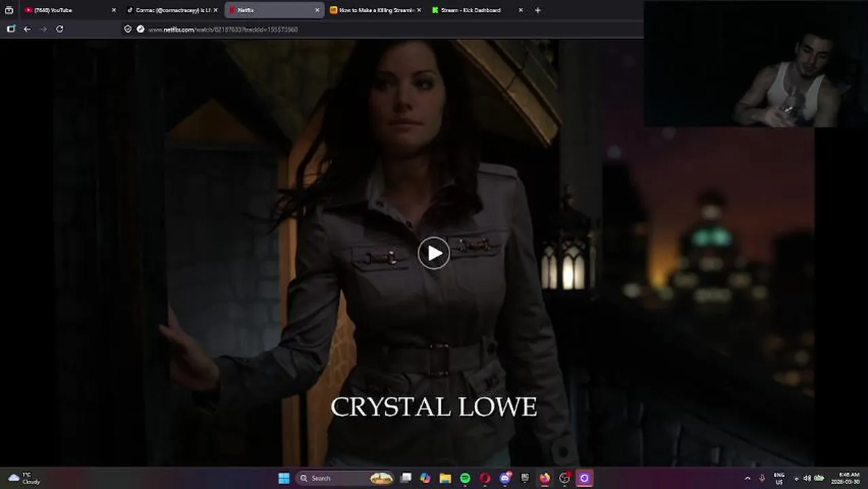Open the dark square app icon after Discord
Image resolution: width=868 pixels, height=489 pixels.
coord(525,478)
